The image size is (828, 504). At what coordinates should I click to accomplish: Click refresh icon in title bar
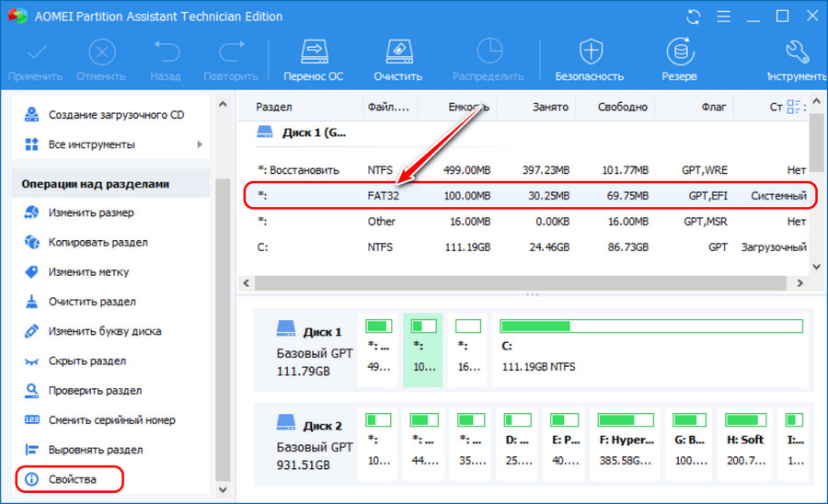pyautogui.click(x=693, y=17)
